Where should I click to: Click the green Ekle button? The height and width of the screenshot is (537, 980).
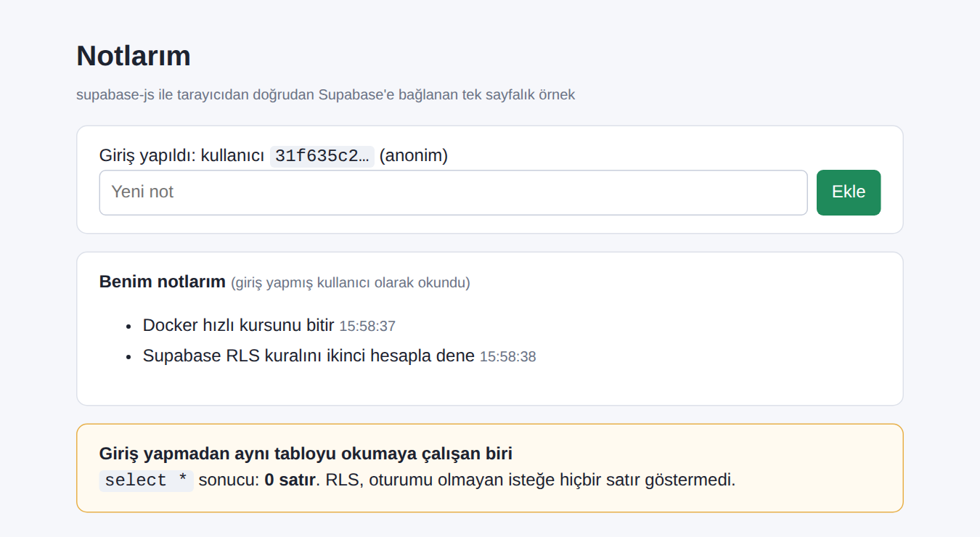(849, 192)
